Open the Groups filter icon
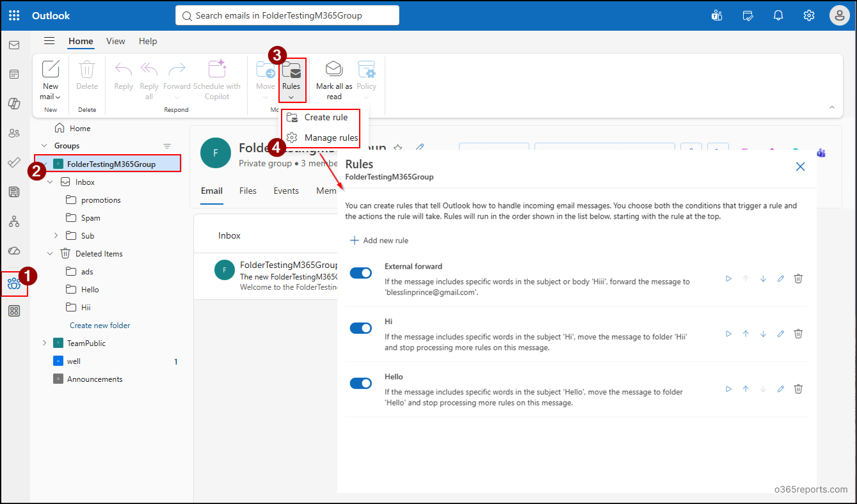The width and height of the screenshot is (857, 504). [x=168, y=146]
